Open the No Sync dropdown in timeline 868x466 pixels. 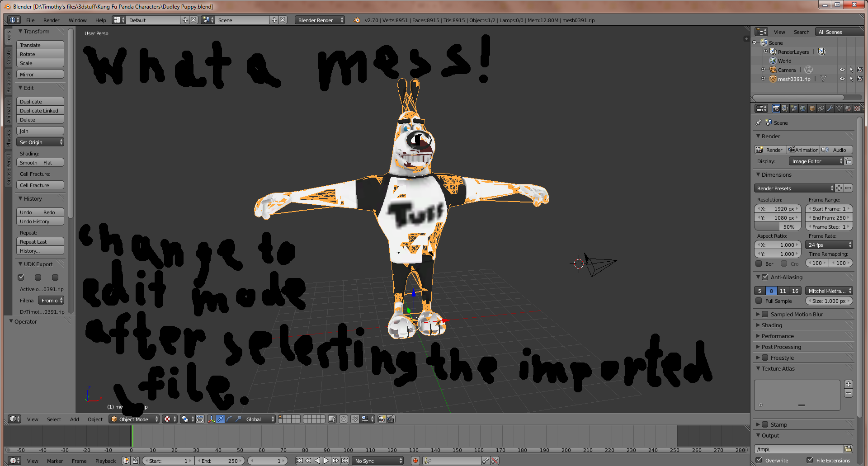coord(378,461)
